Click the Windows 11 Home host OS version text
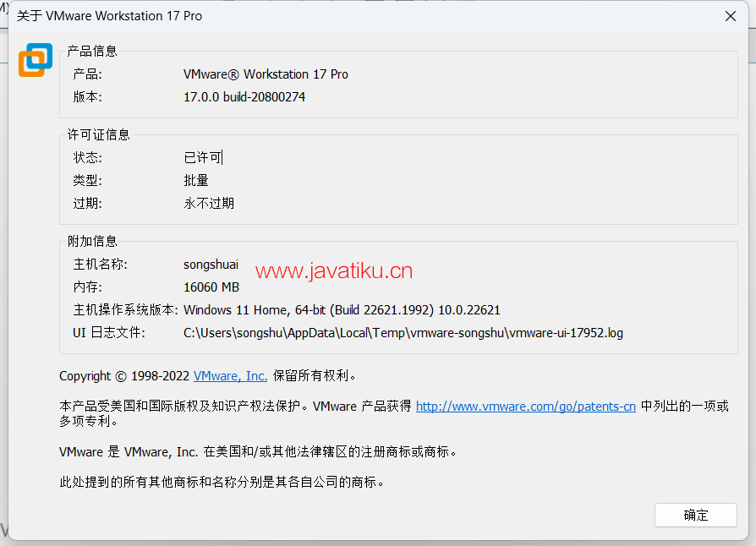This screenshot has width=756, height=546. 342,310
